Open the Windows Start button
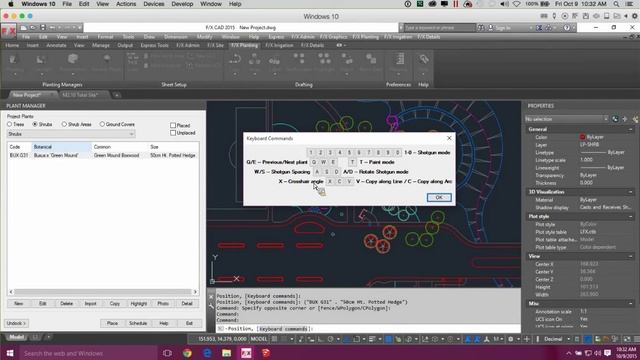Screen dimensions: 640x360 [9, 353]
